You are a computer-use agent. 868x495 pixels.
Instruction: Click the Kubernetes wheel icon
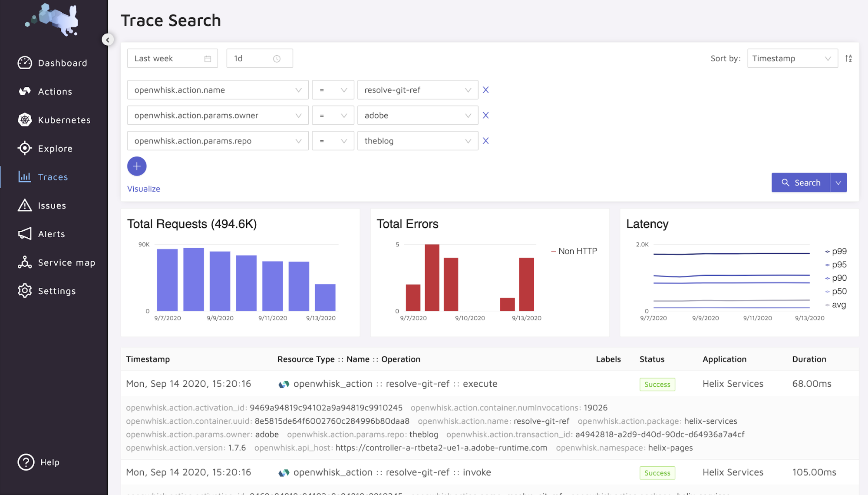(x=25, y=120)
